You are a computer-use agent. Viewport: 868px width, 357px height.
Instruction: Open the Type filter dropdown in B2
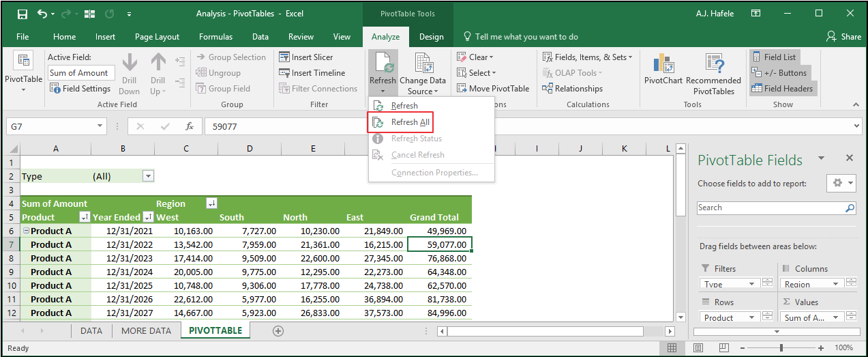(x=148, y=176)
